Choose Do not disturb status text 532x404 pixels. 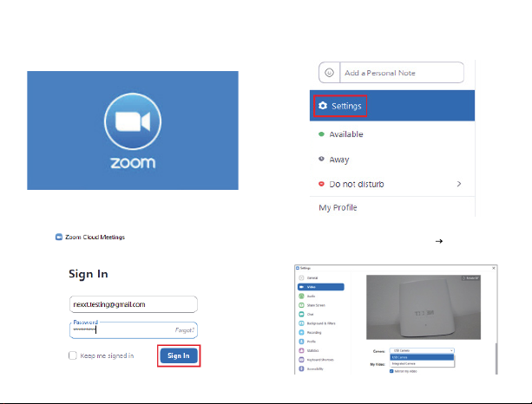[x=357, y=184]
